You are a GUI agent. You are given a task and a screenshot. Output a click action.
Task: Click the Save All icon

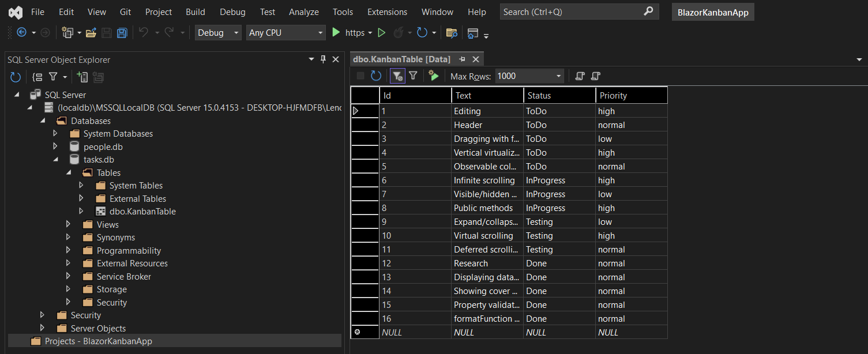click(x=122, y=33)
